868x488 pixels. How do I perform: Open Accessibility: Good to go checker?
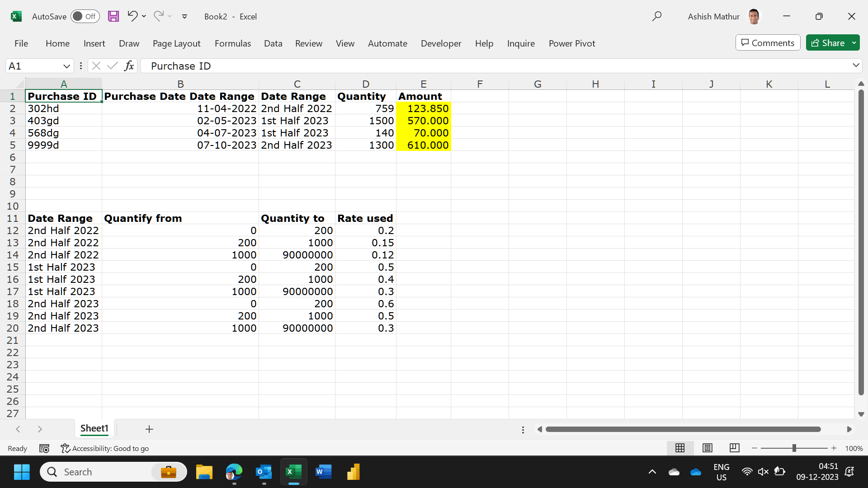click(105, 448)
